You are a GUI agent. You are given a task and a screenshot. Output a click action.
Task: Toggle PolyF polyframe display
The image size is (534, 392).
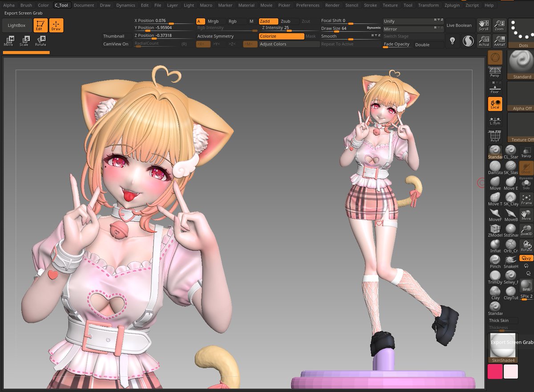pos(495,136)
